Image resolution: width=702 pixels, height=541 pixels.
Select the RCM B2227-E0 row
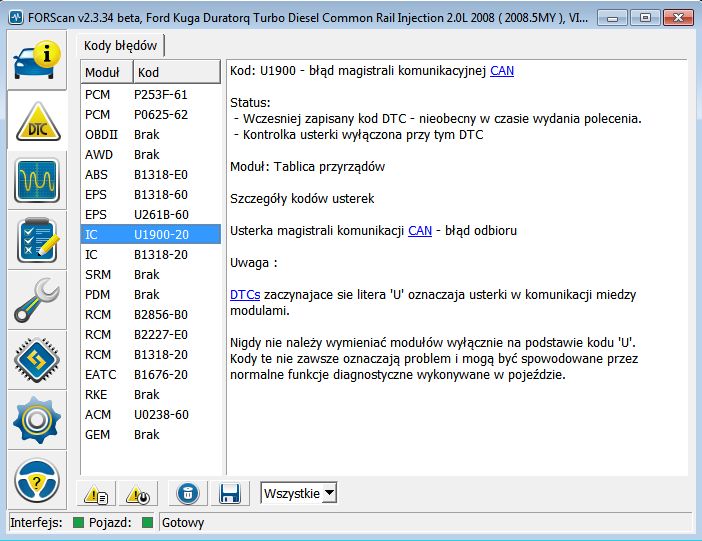tap(151, 335)
